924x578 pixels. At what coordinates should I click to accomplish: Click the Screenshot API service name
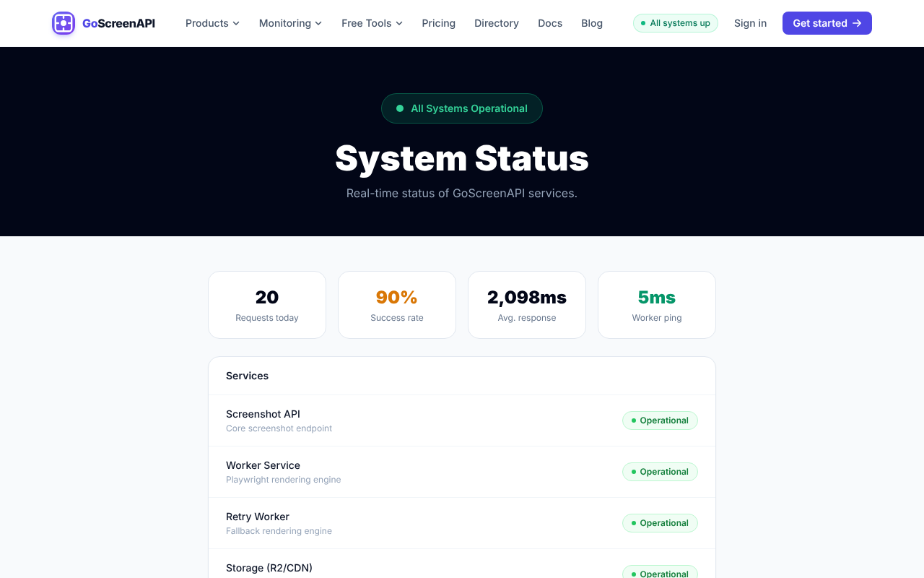pos(263,414)
